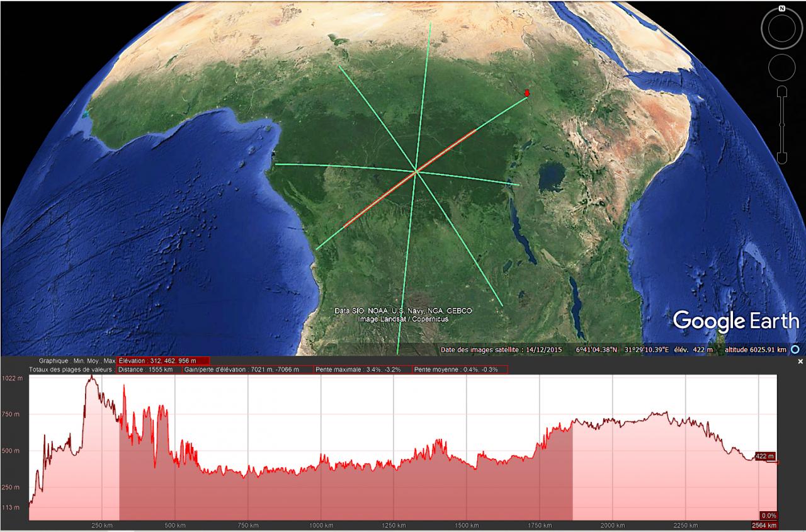Click the Look joystick inside the compass ring
This screenshot has height=532, width=806.
click(781, 28)
